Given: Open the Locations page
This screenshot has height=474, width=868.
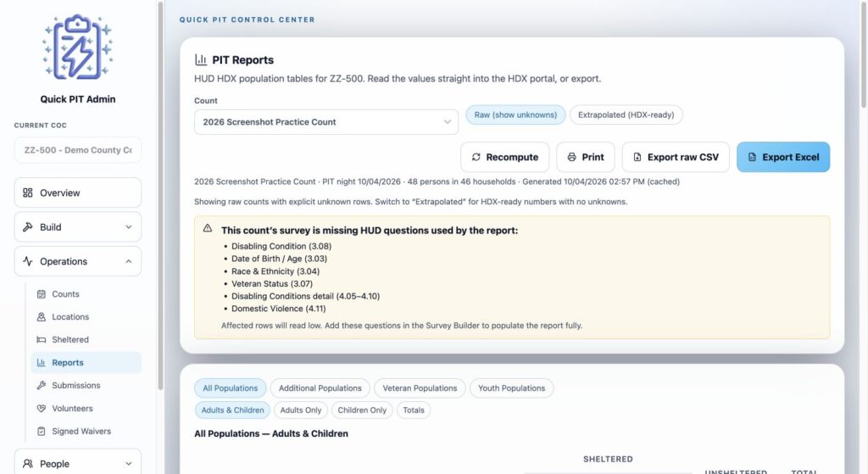Looking at the screenshot, I should [x=86, y=317].
